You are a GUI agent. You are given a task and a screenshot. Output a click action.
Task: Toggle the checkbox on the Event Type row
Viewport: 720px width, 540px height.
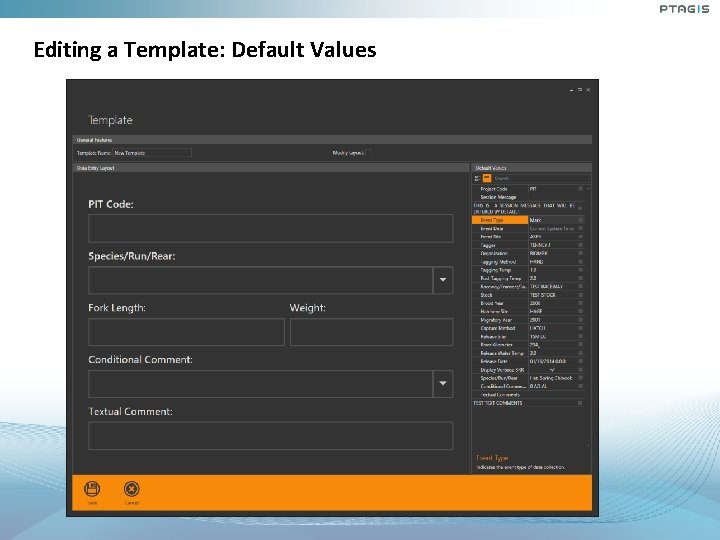click(x=580, y=220)
